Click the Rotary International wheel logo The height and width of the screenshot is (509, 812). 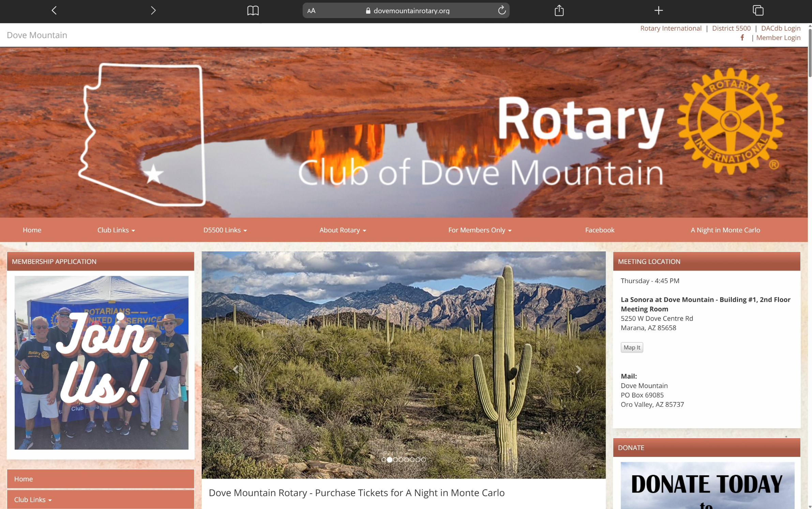(x=731, y=121)
